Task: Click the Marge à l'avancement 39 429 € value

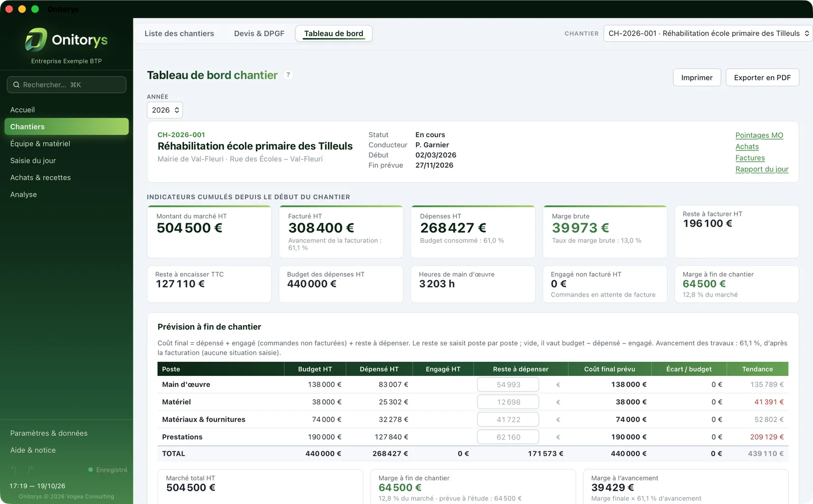Action: [x=612, y=488]
